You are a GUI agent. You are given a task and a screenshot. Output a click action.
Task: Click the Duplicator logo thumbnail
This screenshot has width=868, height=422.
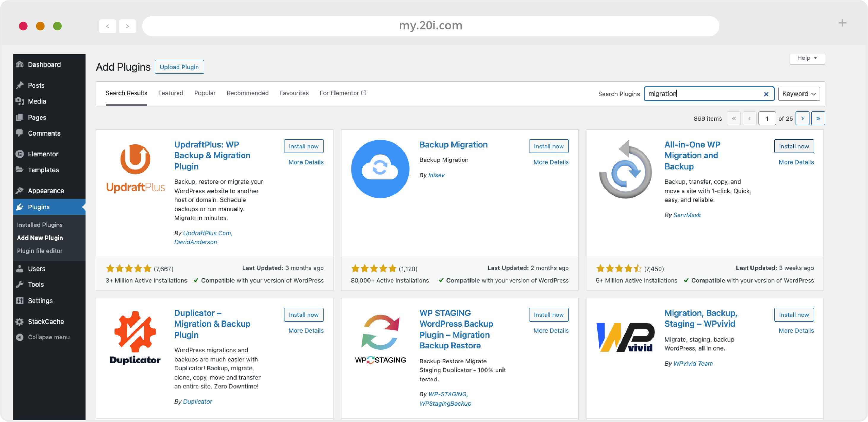[x=135, y=337]
